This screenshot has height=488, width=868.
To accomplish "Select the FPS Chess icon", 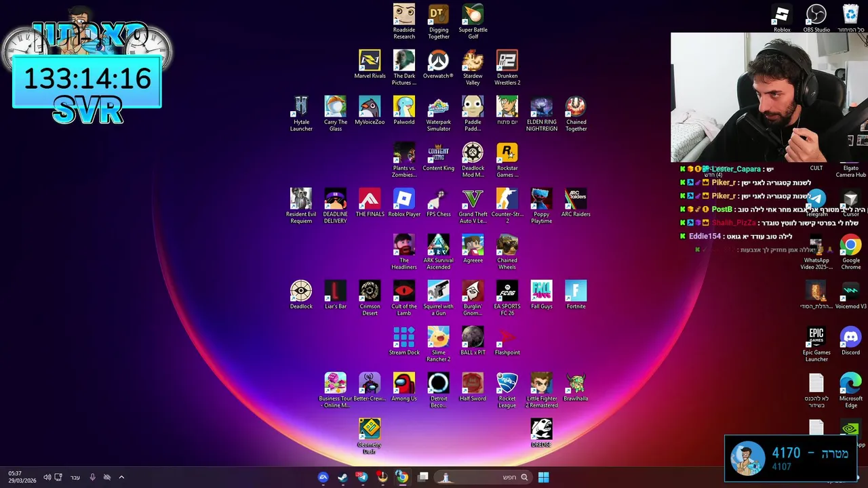I will coord(439,203).
